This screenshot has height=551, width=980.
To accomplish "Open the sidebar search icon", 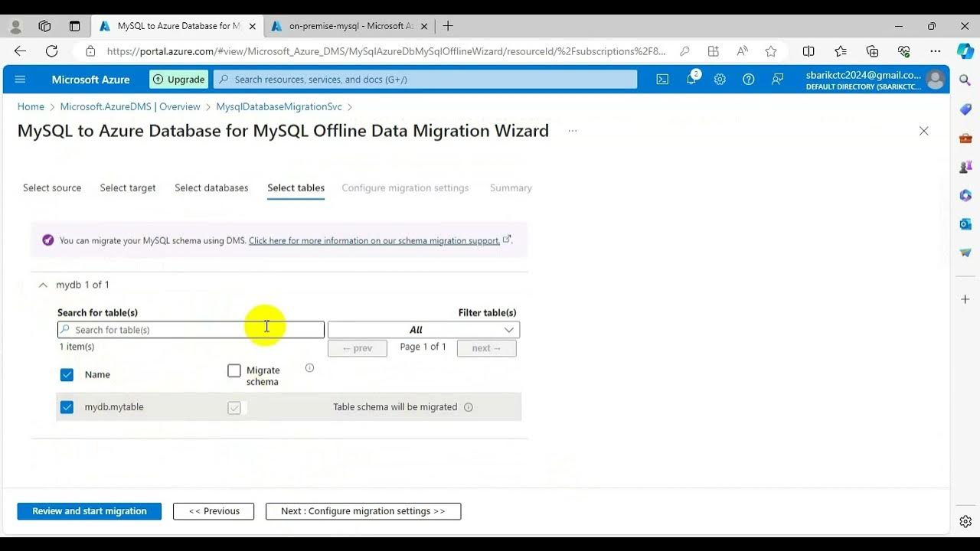I will (965, 80).
